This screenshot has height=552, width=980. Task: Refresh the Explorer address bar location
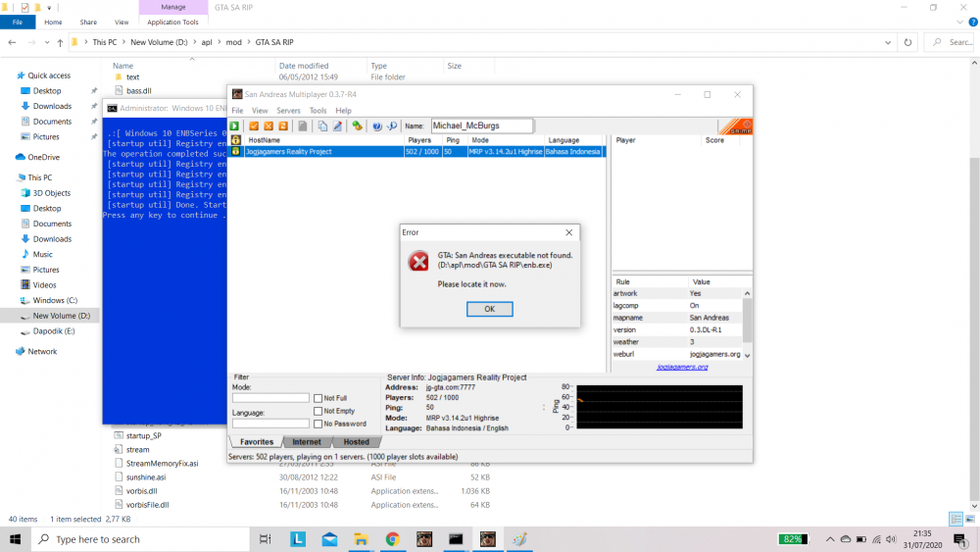pyautogui.click(x=907, y=42)
